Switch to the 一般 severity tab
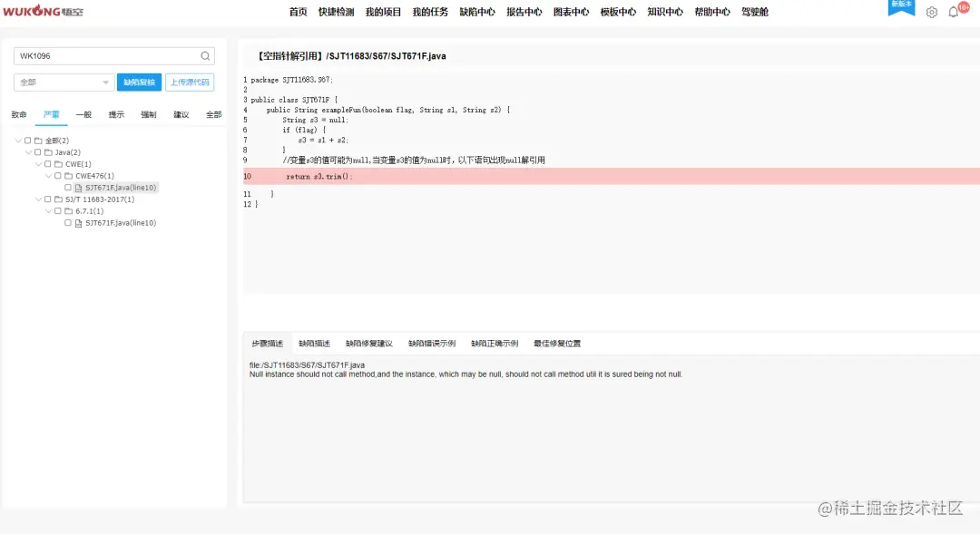Image resolution: width=980 pixels, height=534 pixels. click(83, 115)
